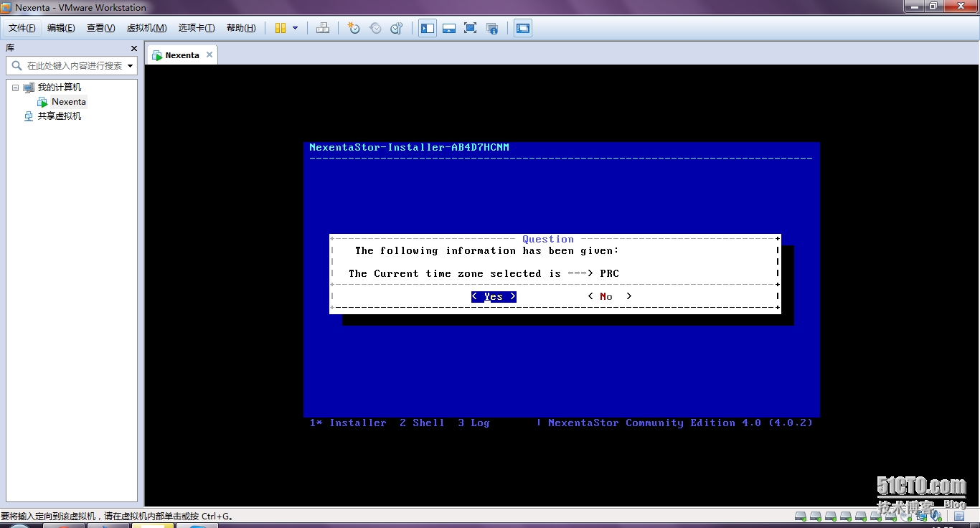Screen dimensions: 980x528
Task: Click the VMware Workstation title bar icon
Action: pos(6,7)
